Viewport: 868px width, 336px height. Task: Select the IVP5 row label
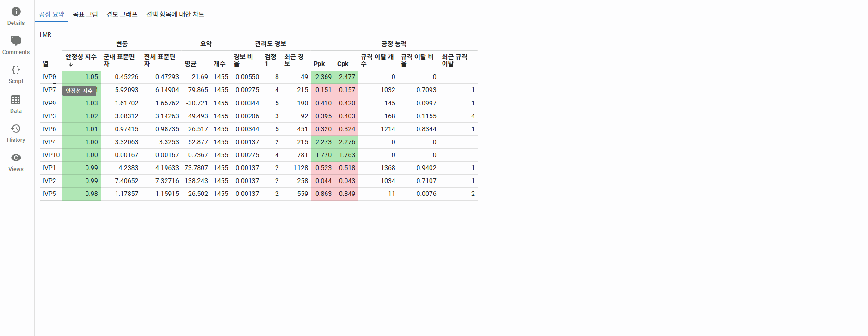(x=49, y=194)
